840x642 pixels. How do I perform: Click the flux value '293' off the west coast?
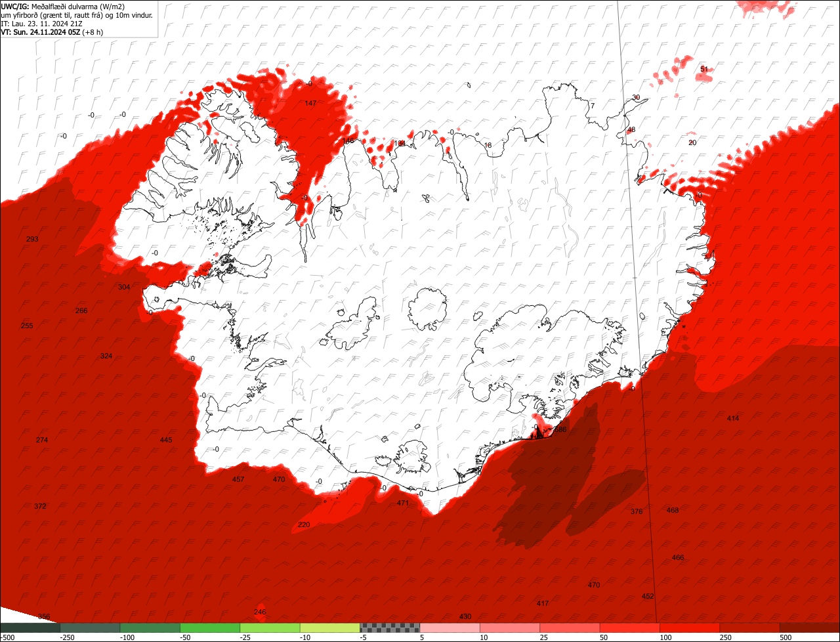click(32, 239)
